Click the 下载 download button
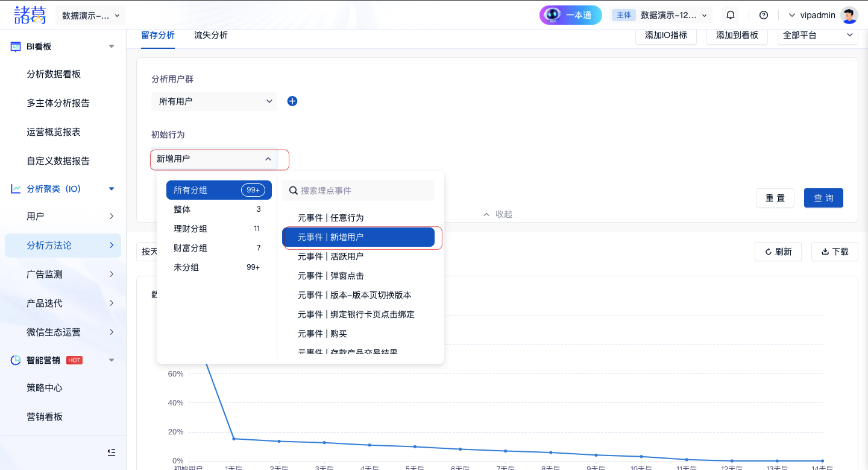This screenshot has width=868, height=470. point(834,252)
